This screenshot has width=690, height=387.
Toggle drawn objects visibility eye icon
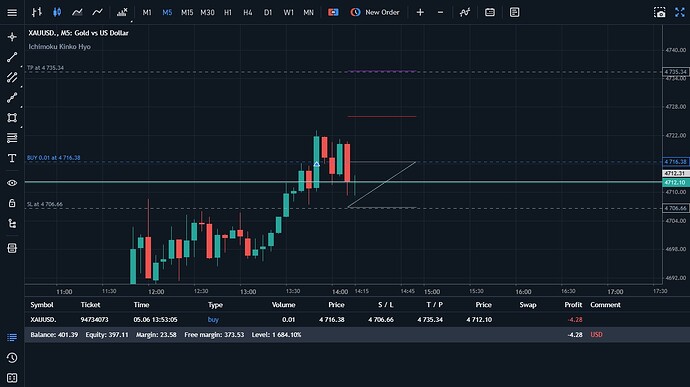12,183
